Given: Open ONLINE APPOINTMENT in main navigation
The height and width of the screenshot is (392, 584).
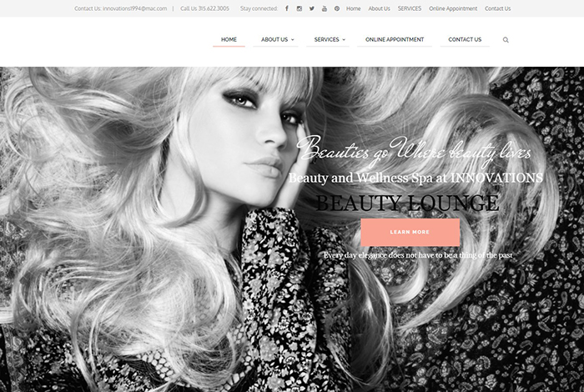Looking at the screenshot, I should pos(395,39).
